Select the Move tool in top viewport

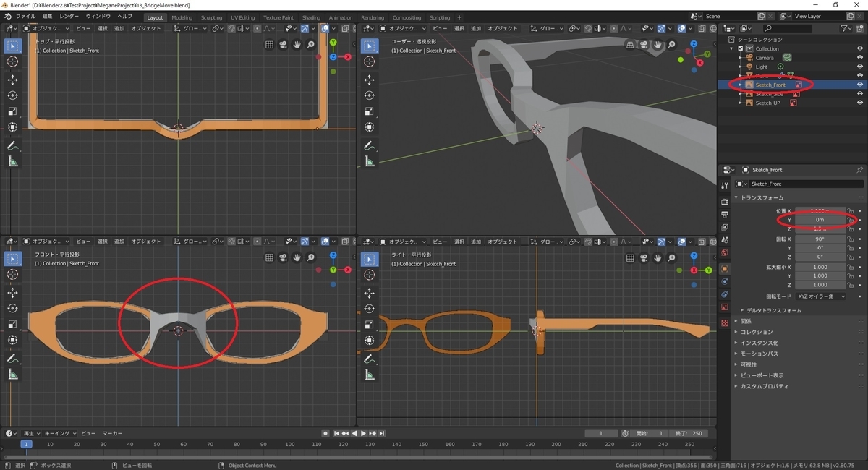click(x=12, y=80)
